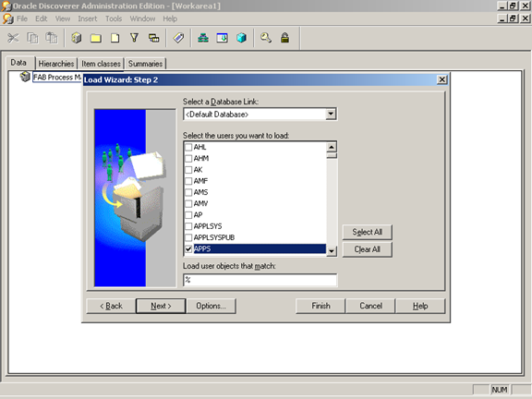Image resolution: width=532 pixels, height=399 pixels.
Task: Switch to the Hierarchies tab
Action: (x=56, y=64)
